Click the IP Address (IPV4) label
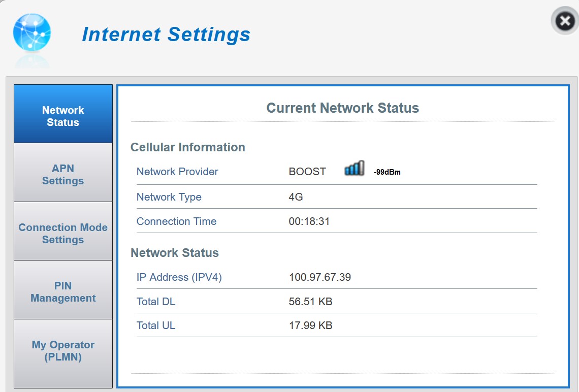The width and height of the screenshot is (579, 392). pyautogui.click(x=179, y=277)
